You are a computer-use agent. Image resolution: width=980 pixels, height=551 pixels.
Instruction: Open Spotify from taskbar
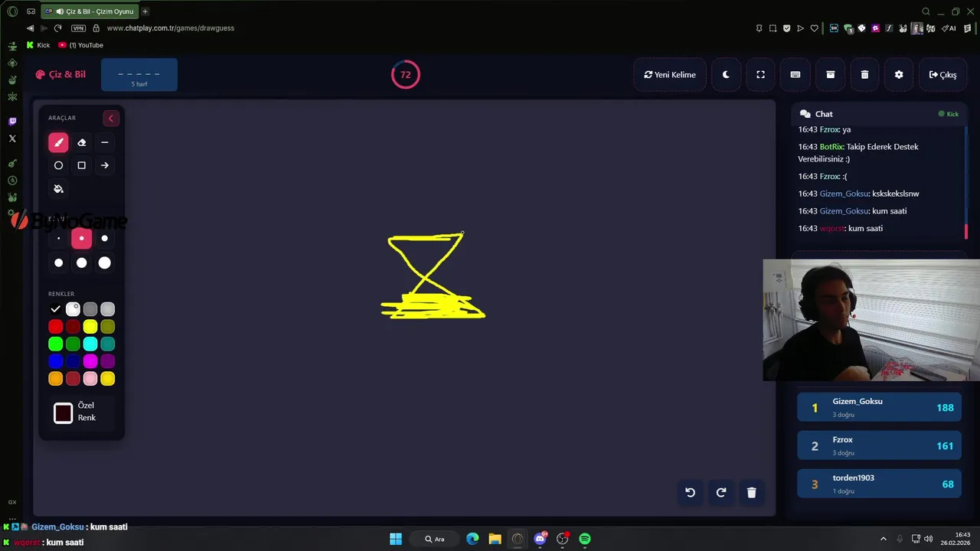[585, 539]
